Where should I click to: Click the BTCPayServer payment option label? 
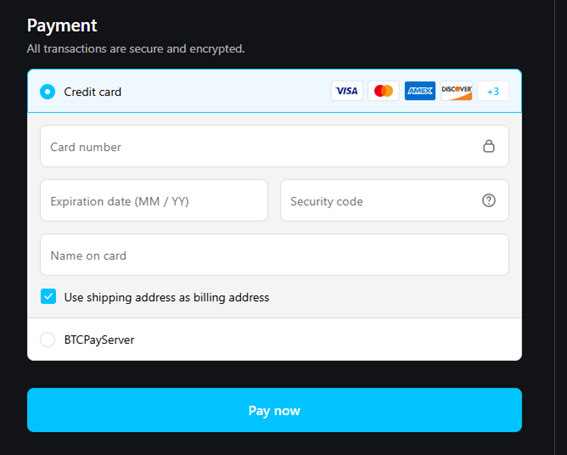[99, 340]
